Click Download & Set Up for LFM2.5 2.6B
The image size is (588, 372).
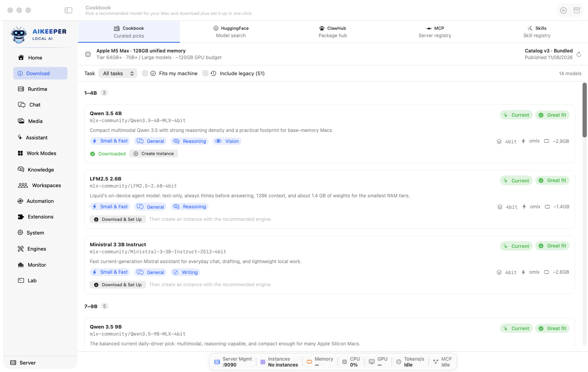118,219
